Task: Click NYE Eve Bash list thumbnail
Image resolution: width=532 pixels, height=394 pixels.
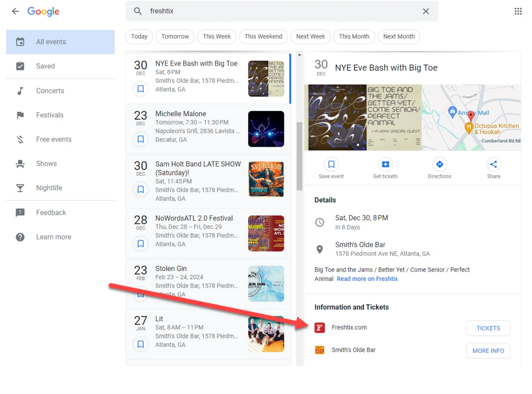Action: click(266, 79)
